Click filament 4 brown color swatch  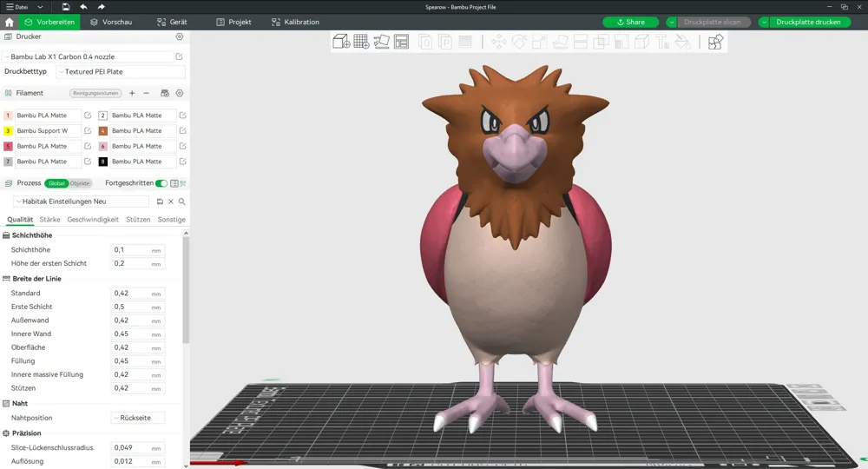point(103,130)
